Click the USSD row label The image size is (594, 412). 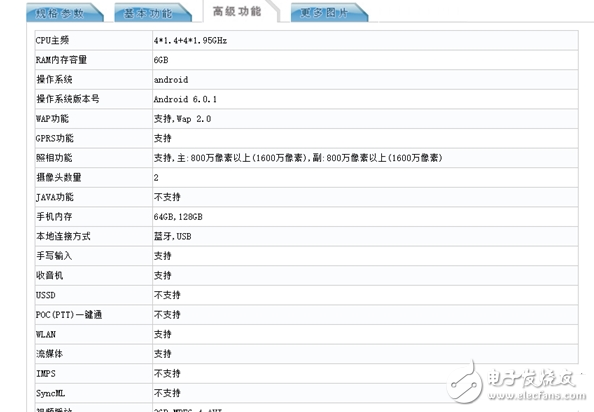coord(45,295)
